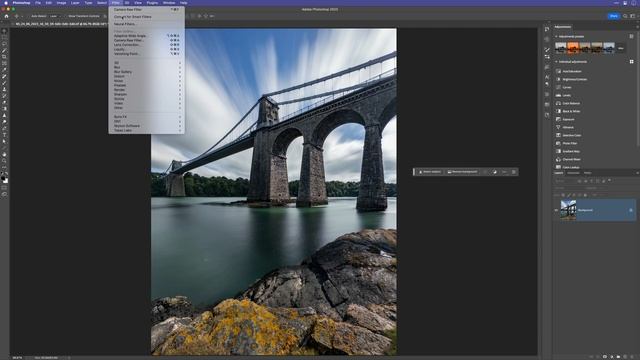The width and height of the screenshot is (640, 360).
Task: Select the Eyedropper tool
Action: (x=4, y=70)
